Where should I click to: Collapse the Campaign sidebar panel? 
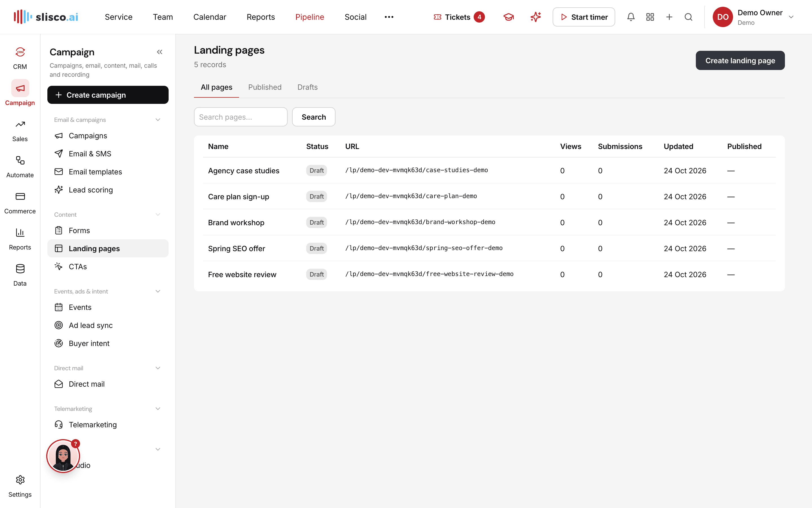click(x=160, y=52)
